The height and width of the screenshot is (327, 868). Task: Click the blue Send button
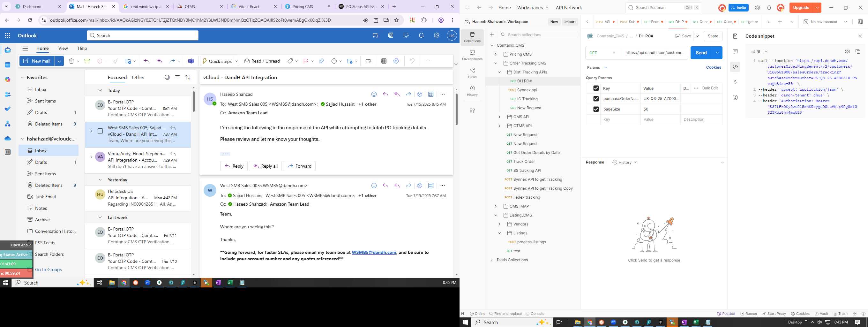tap(701, 53)
